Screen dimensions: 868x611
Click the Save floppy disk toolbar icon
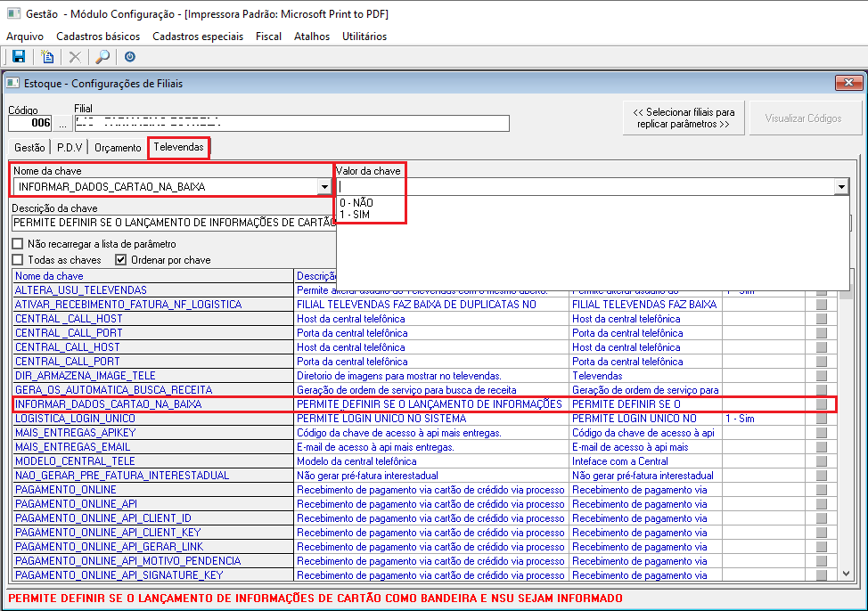click(19, 57)
